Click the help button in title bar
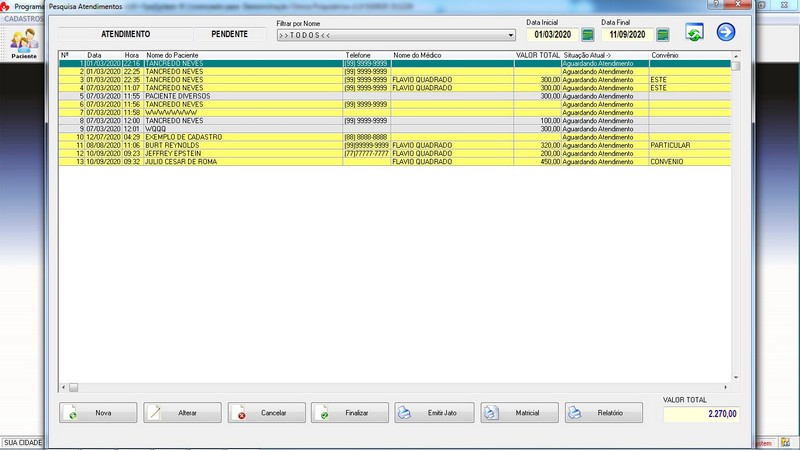The height and width of the screenshot is (450, 800). (x=715, y=4)
